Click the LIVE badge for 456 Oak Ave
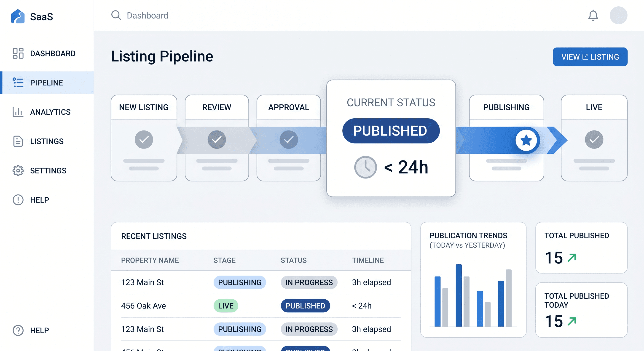This screenshot has height=351, width=644. click(226, 306)
